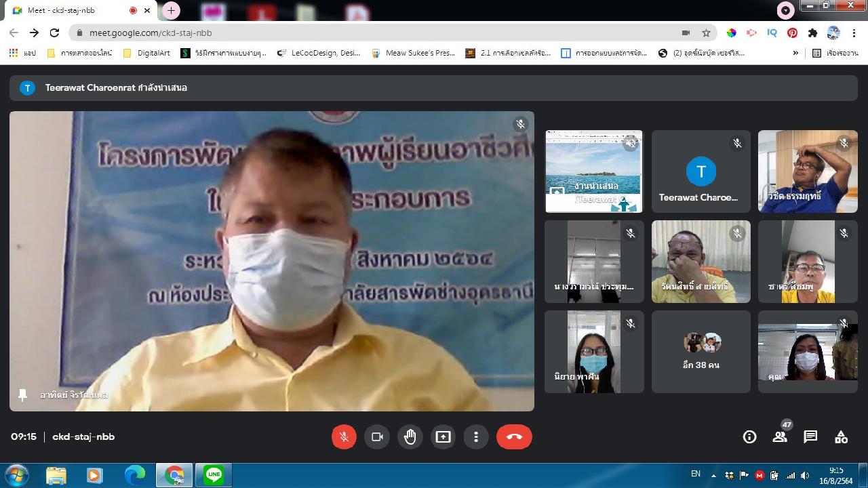Open Microsoft Edge from the taskbar
This screenshot has height=488, width=868.
pos(134,475)
